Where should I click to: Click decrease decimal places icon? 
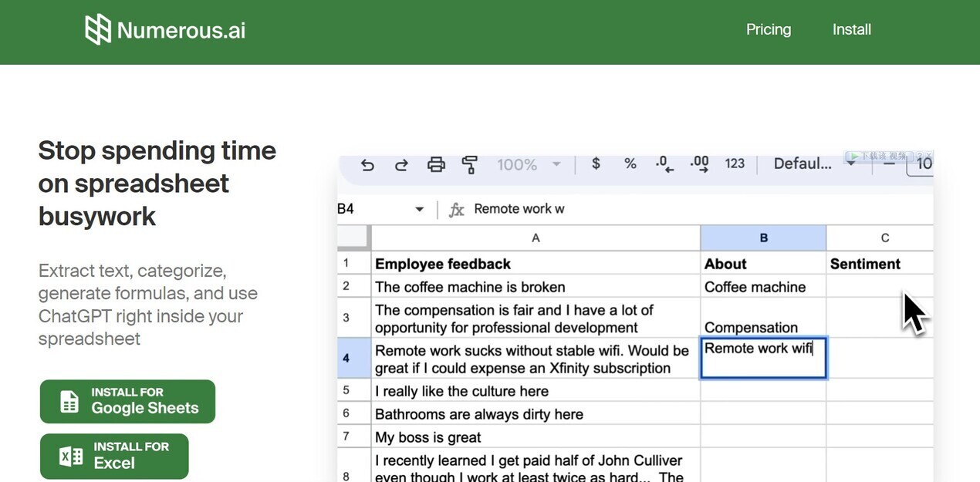tap(664, 163)
